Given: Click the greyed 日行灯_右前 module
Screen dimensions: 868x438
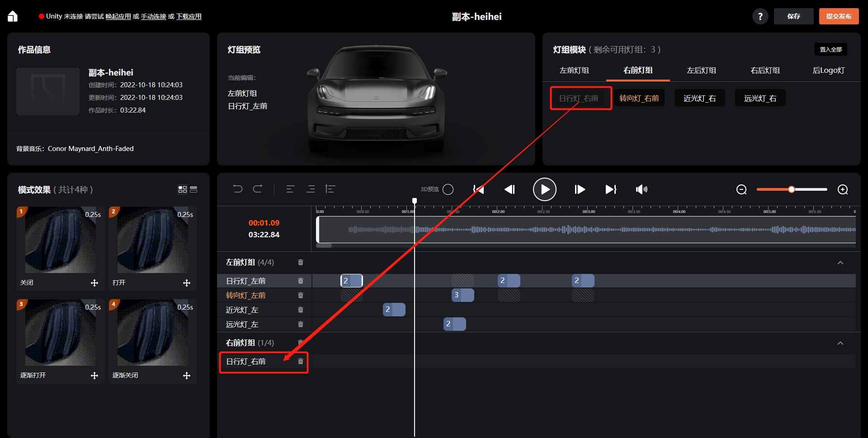Looking at the screenshot, I should click(x=579, y=98).
